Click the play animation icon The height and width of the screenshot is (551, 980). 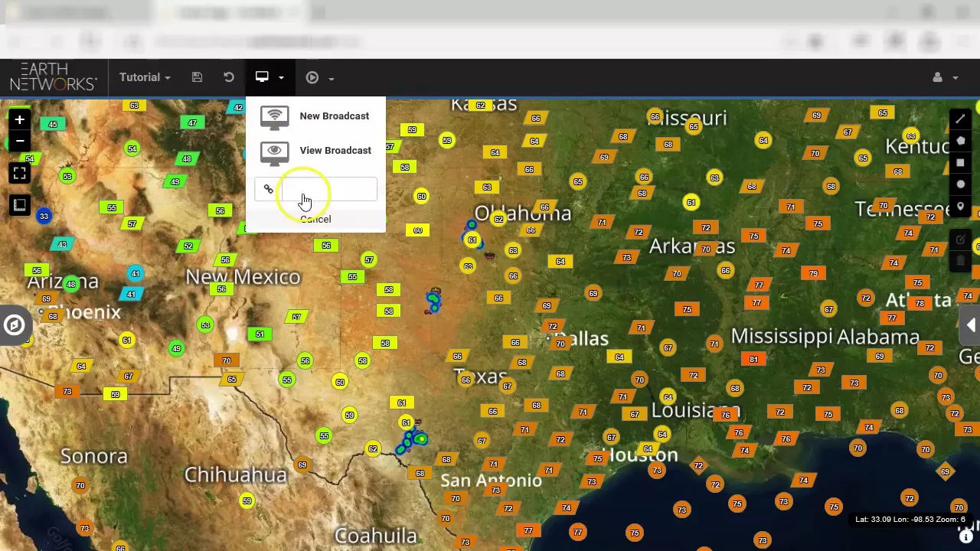point(312,77)
